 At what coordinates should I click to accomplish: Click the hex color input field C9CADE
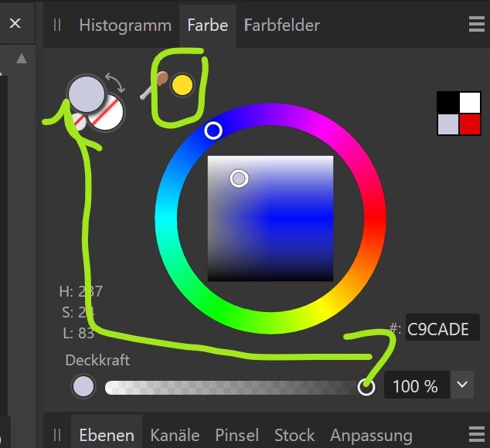[x=443, y=328]
